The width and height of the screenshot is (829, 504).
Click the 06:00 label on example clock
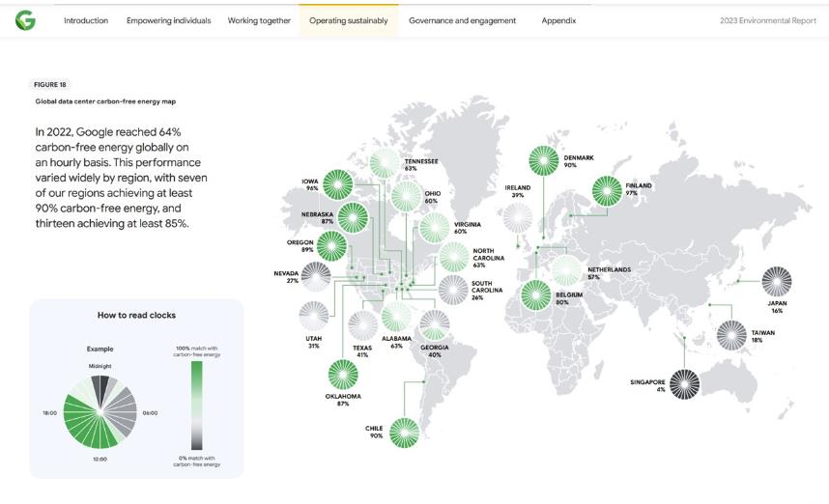pos(150,412)
